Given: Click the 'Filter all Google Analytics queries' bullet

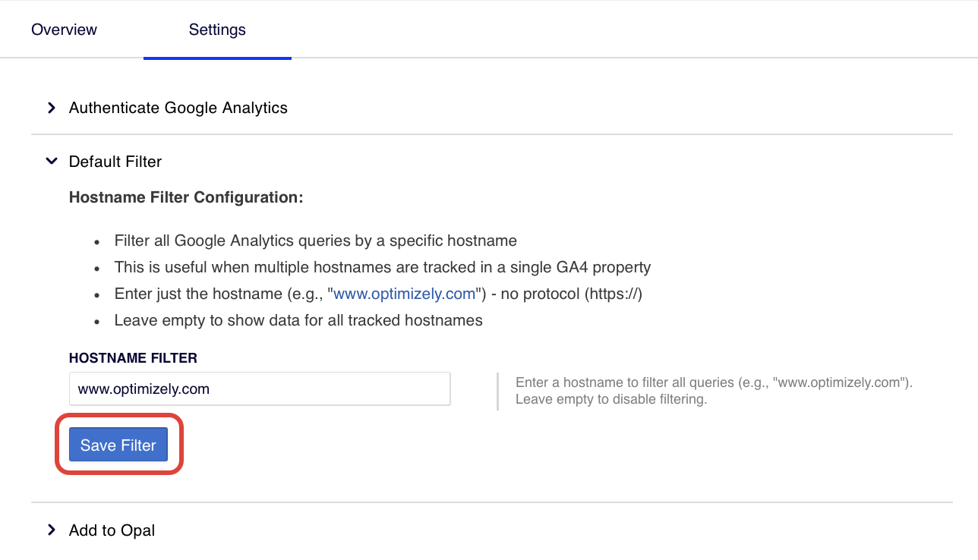Looking at the screenshot, I should pyautogui.click(x=315, y=241).
